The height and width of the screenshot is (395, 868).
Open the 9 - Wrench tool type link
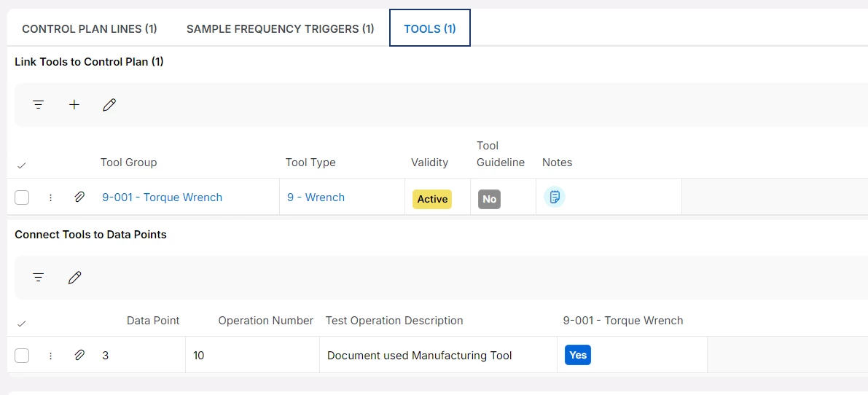[x=316, y=197]
